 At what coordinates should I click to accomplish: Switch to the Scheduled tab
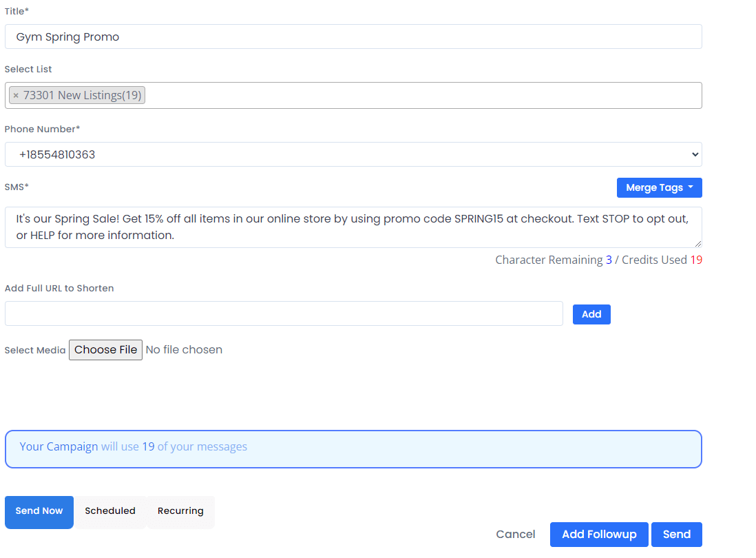(x=110, y=512)
